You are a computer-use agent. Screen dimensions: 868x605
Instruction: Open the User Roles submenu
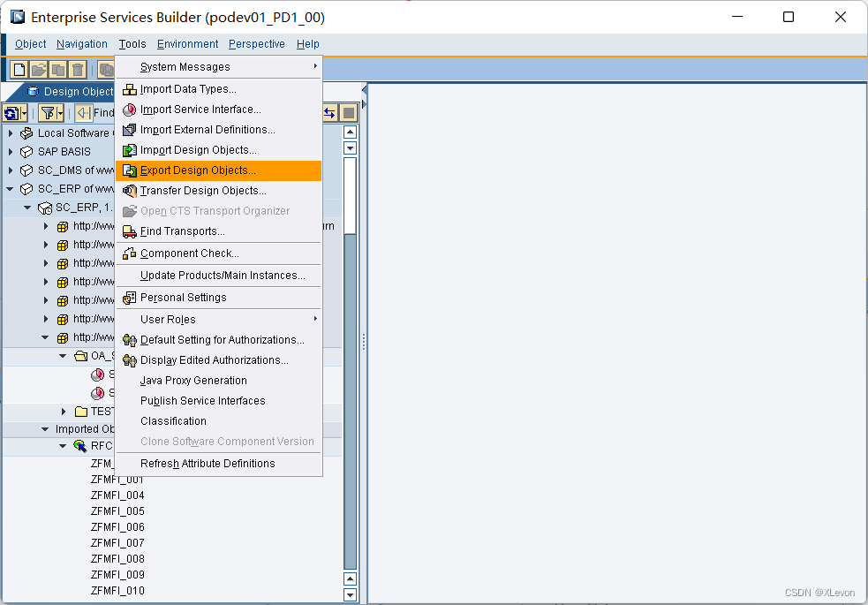[x=219, y=320]
